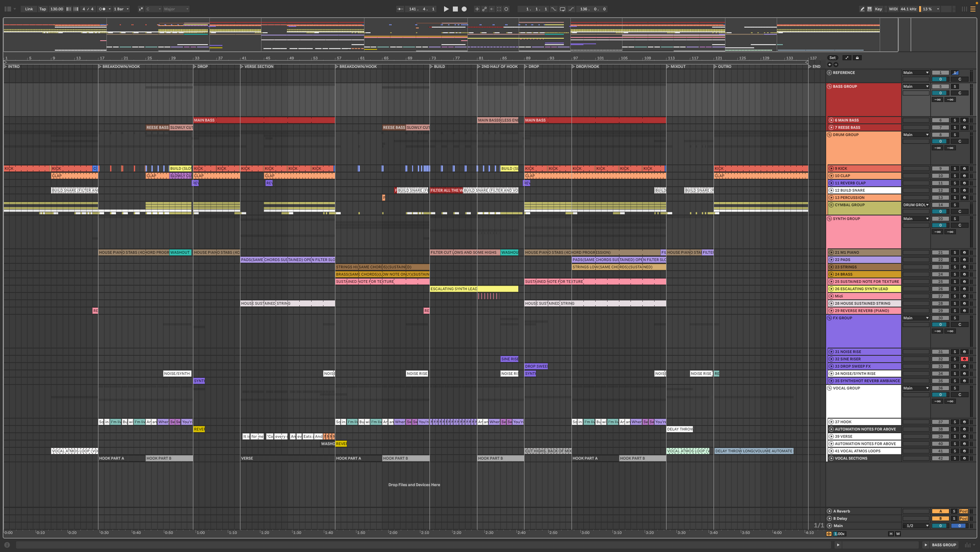Screen dimensions: 980x552
Task: Open Main track 1/2 output dropdown
Action: [916, 526]
